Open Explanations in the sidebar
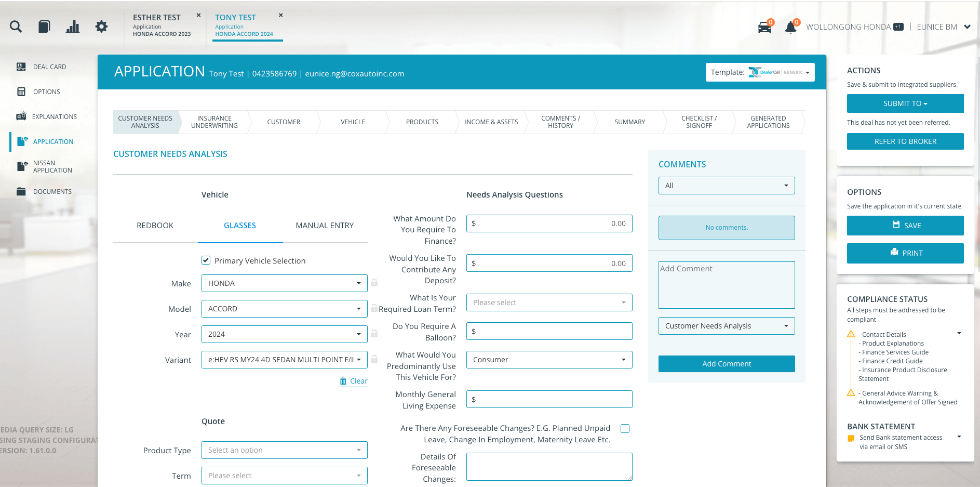Viewport: 980px width, 487px height. click(x=54, y=117)
